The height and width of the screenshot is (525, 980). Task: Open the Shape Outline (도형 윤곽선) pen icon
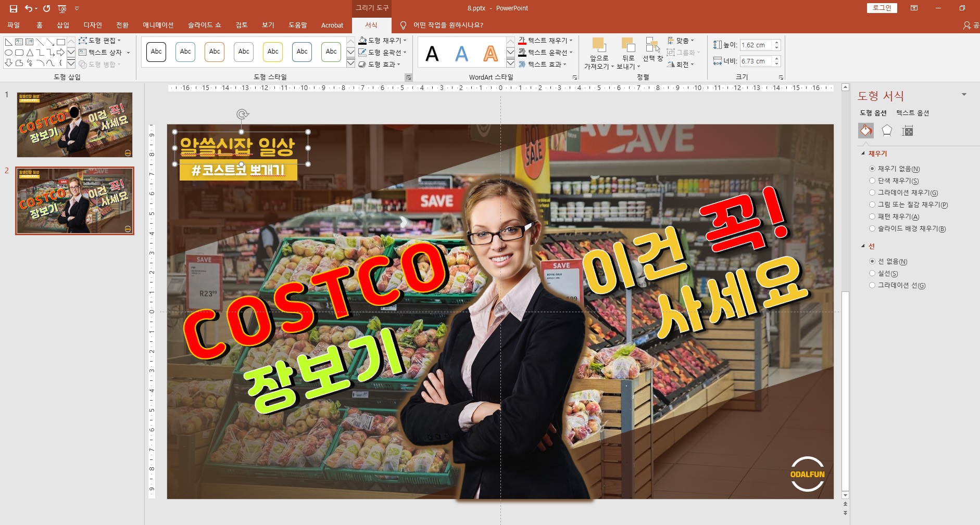[x=363, y=52]
